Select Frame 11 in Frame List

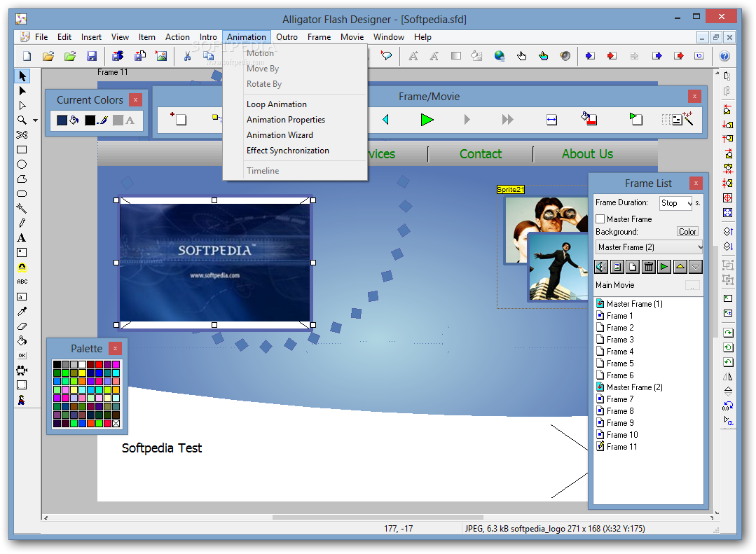[621, 446]
